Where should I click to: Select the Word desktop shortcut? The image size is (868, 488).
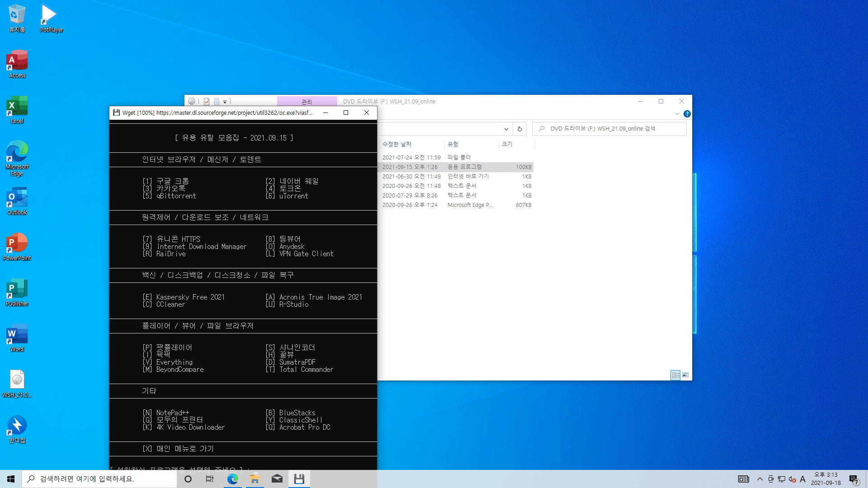(x=17, y=338)
